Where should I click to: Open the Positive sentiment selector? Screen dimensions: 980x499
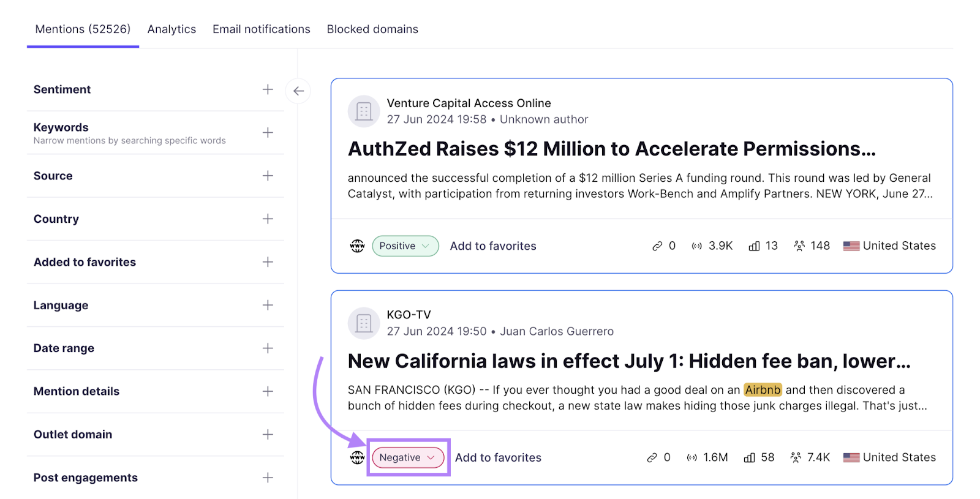pos(405,246)
